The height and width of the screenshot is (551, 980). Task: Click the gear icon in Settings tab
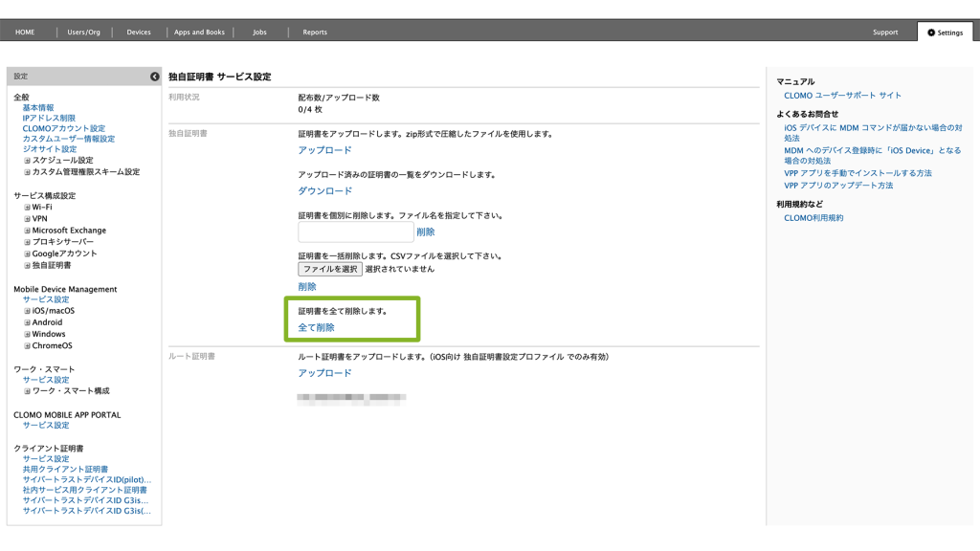click(931, 33)
